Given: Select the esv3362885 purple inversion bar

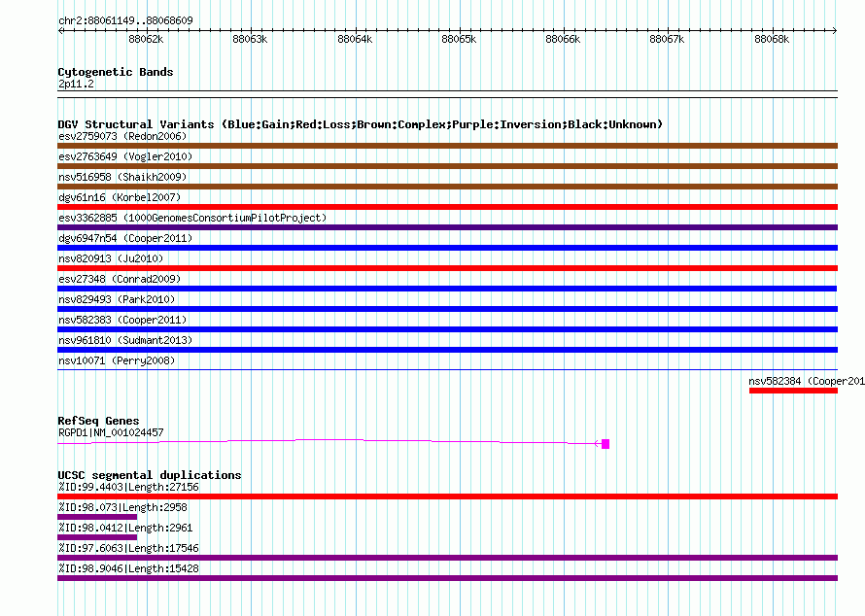Looking at the screenshot, I should pos(447,227).
